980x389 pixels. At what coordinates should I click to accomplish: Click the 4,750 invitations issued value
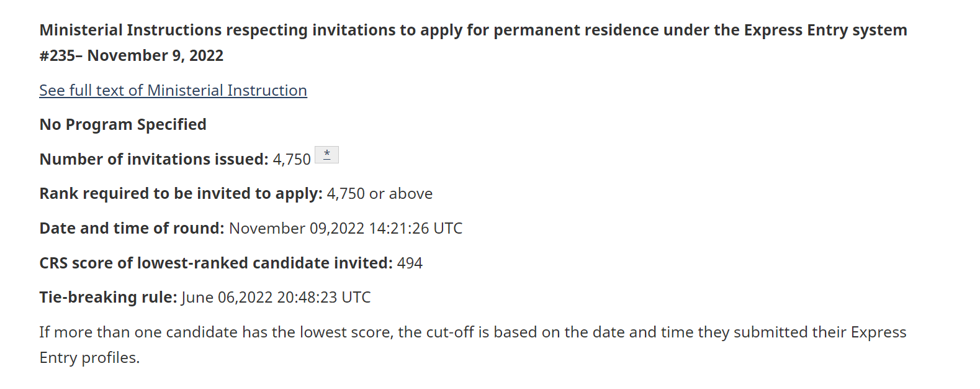tap(292, 160)
